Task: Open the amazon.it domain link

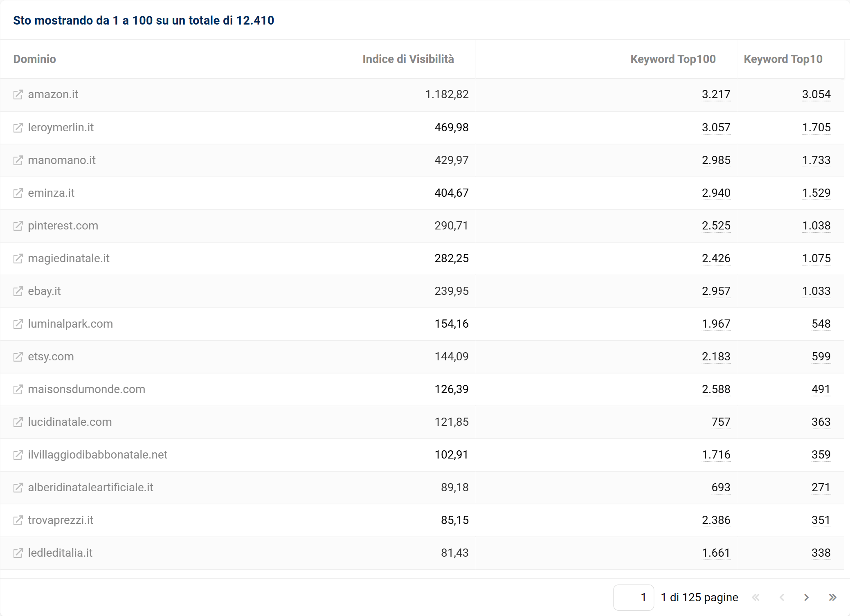Action: pyautogui.click(x=53, y=94)
